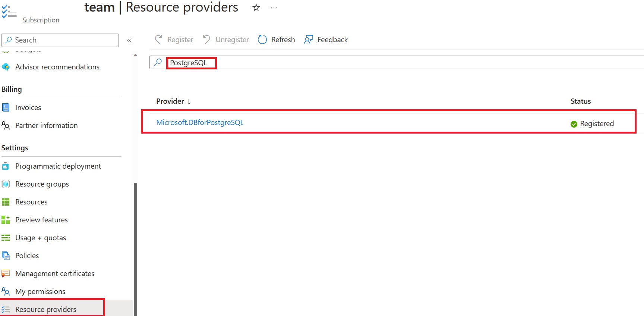Click the Preview features icon
This screenshot has width=644, height=316.
click(x=6, y=220)
